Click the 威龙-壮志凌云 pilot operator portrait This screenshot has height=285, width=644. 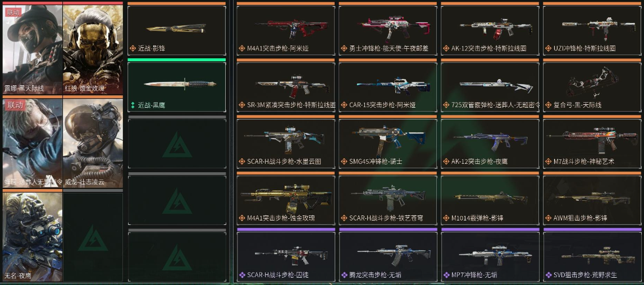93,142
